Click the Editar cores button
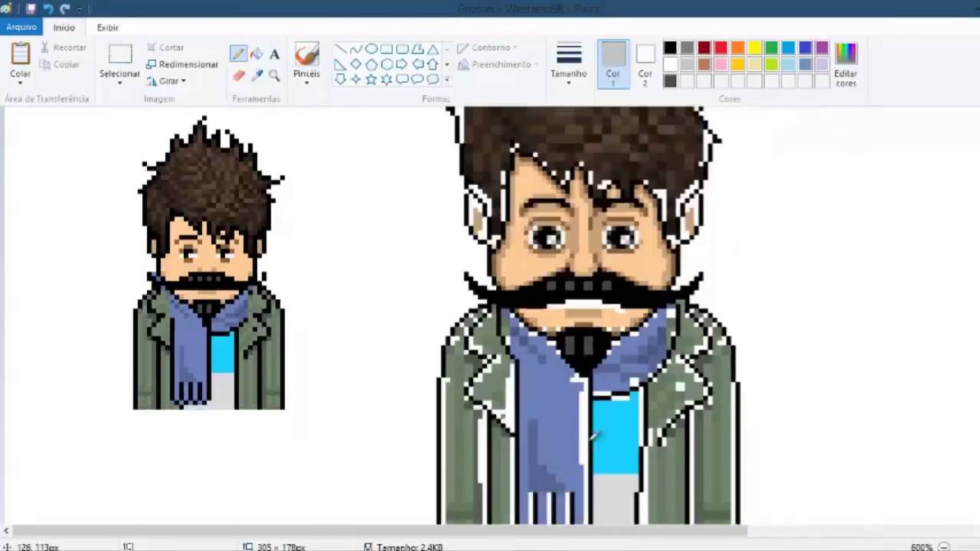The width and height of the screenshot is (980, 551). coord(845,64)
